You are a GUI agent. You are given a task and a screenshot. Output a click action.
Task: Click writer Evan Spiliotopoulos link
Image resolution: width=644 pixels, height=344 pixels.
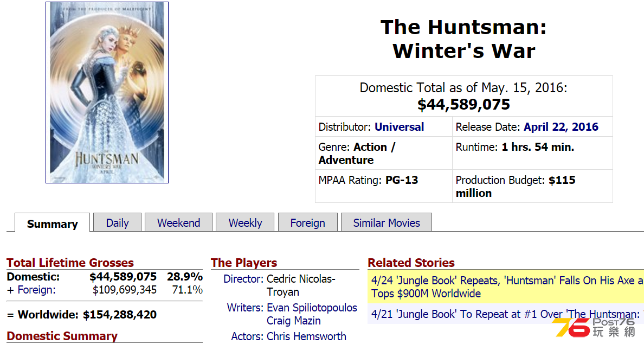click(312, 308)
